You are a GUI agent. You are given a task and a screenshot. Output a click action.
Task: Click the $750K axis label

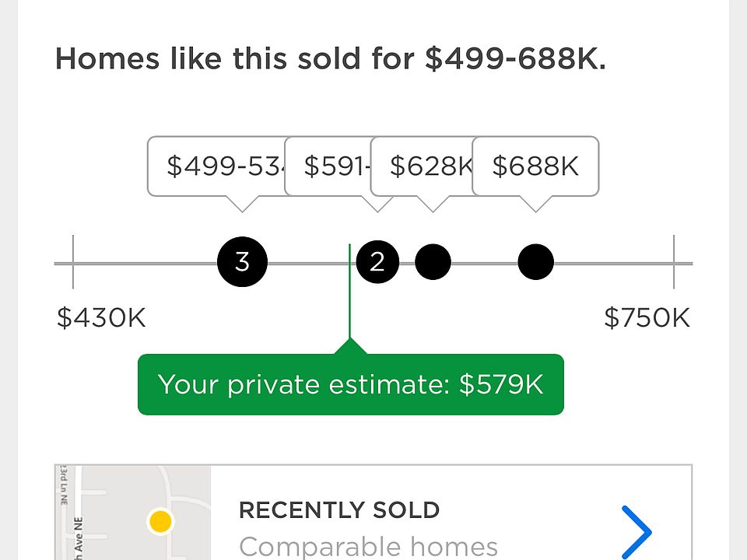coord(647,317)
